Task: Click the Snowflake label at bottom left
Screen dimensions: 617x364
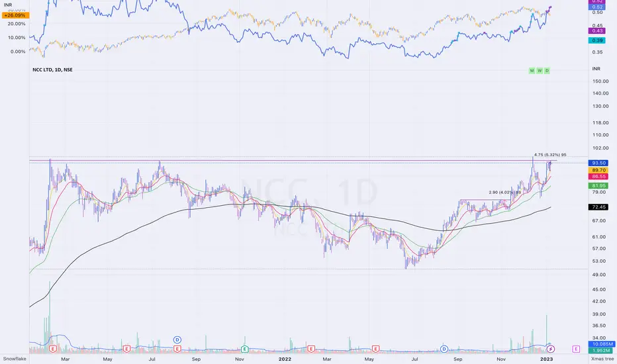Action: tap(15, 359)
